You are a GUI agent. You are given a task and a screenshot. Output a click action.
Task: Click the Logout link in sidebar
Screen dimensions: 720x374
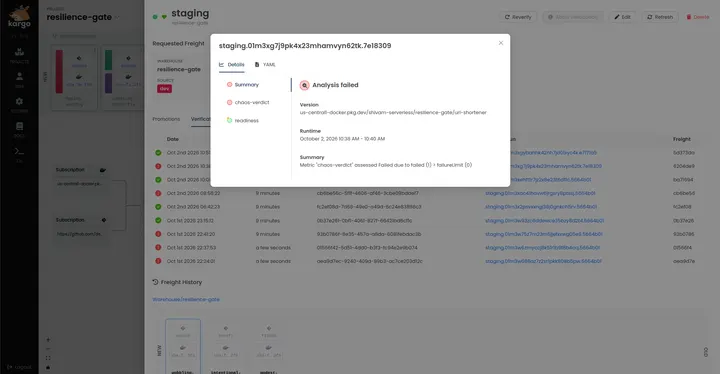pyautogui.click(x=19, y=367)
